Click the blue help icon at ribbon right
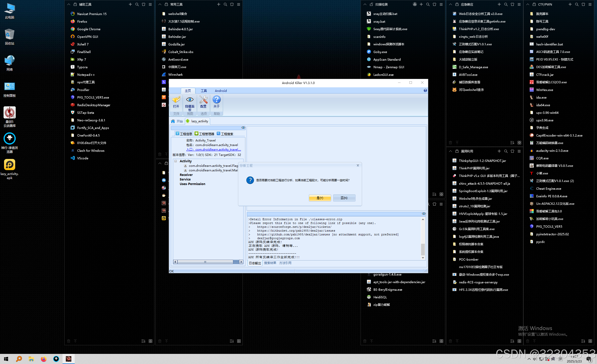597x364 pixels. [x=425, y=91]
